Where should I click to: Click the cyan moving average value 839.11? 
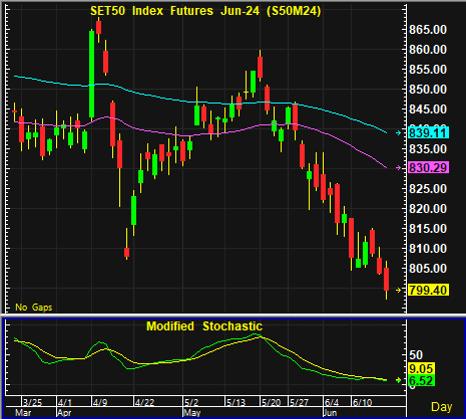429,133
